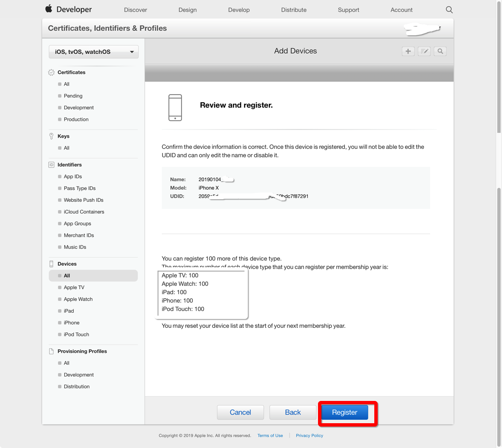
Task: Select Development under Certificates
Action: [x=79, y=108]
